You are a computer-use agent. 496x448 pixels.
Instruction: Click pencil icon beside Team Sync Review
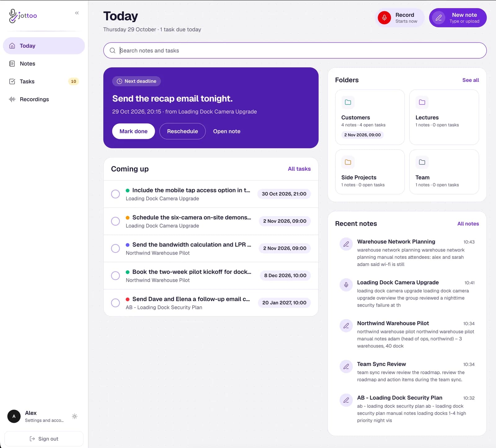coord(346,366)
